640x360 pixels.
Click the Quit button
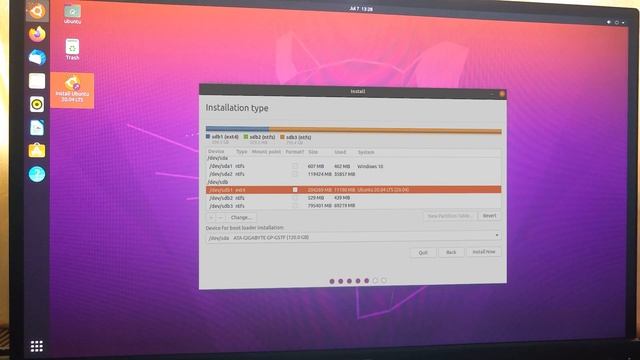coord(423,253)
